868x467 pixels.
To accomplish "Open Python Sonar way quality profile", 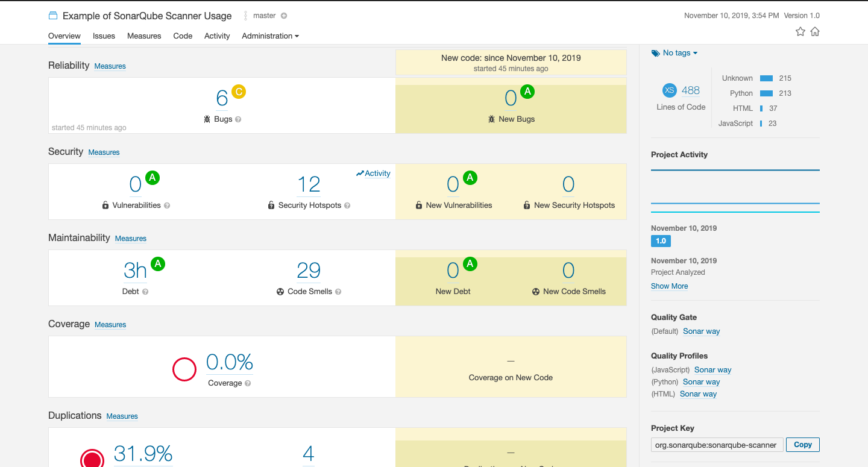I will pos(702,382).
